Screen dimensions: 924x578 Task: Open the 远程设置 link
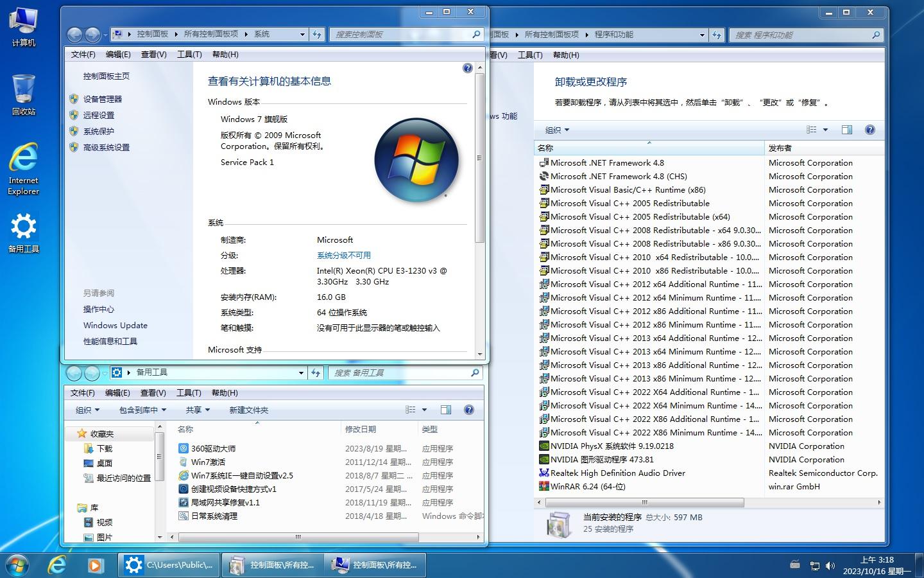pos(99,115)
